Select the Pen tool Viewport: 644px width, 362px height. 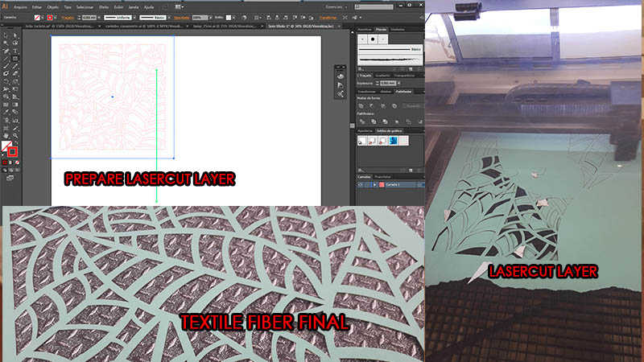6,51
